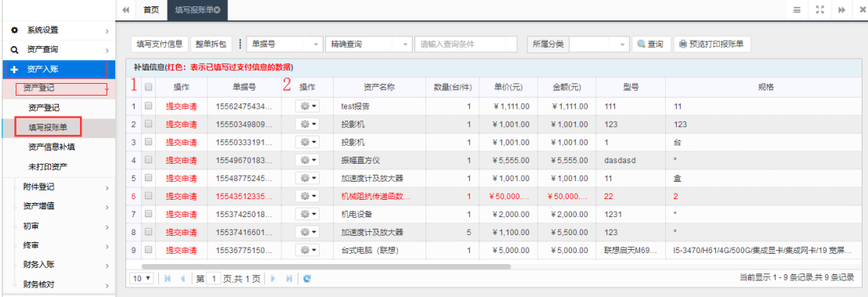Click 提交申请 link in row 5
Viewport: 868px width, 297px height.
click(x=182, y=179)
